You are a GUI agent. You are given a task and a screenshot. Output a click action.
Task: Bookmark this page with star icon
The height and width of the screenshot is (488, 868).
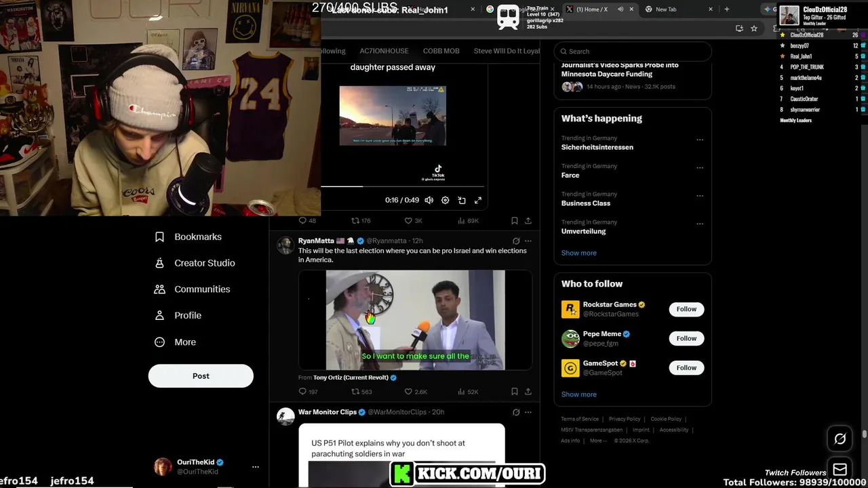[x=754, y=28]
